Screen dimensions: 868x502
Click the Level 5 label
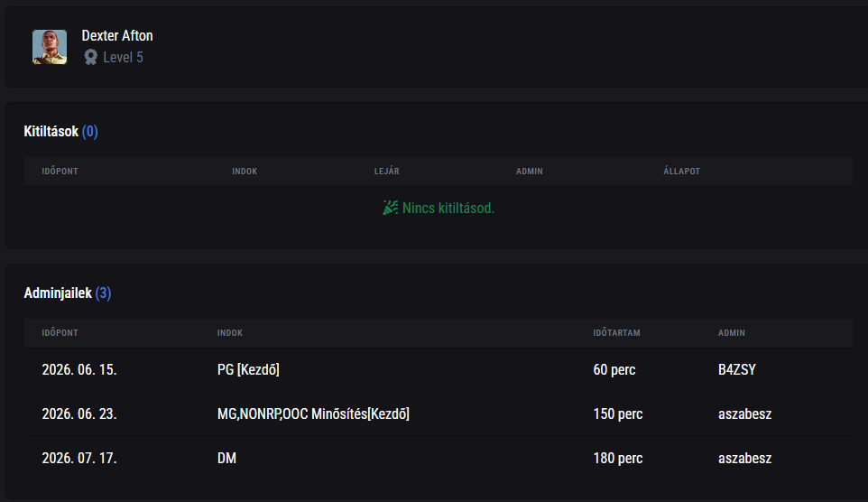tap(123, 57)
